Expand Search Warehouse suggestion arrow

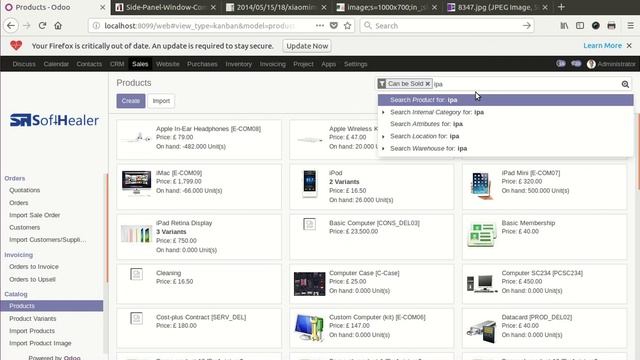pos(383,149)
